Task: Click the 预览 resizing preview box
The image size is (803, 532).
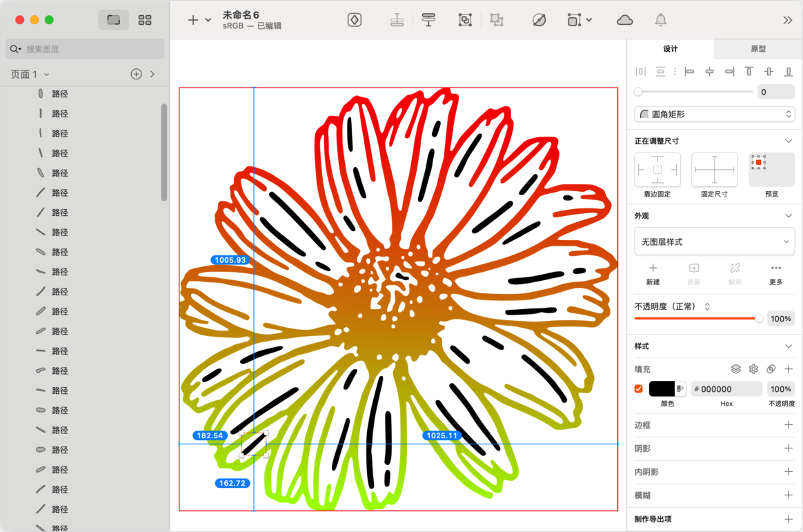Action: pyautogui.click(x=771, y=170)
